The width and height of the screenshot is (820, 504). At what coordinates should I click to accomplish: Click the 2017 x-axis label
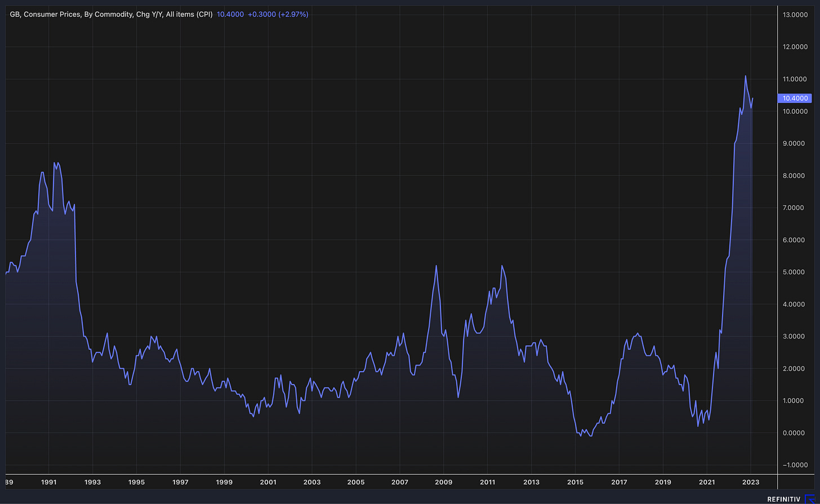click(620, 482)
